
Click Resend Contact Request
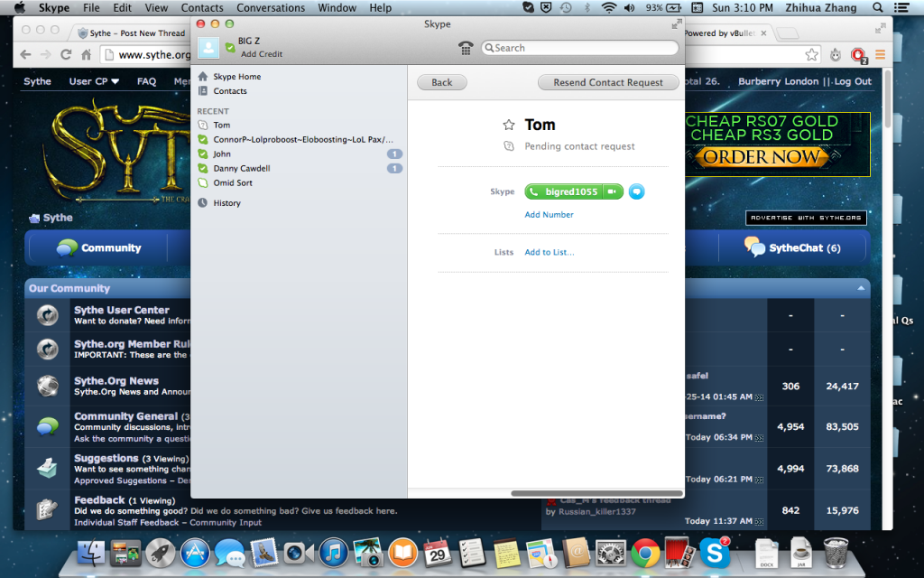pos(608,82)
